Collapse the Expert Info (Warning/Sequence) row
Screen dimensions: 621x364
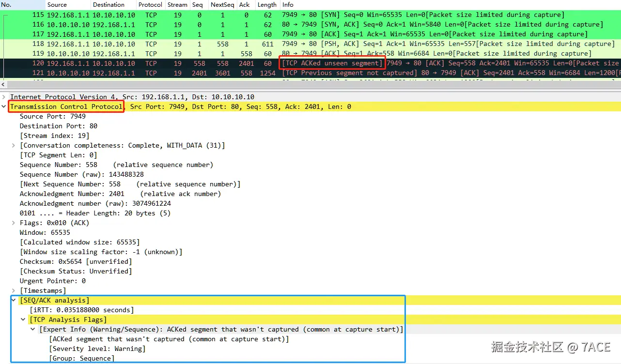coord(33,329)
